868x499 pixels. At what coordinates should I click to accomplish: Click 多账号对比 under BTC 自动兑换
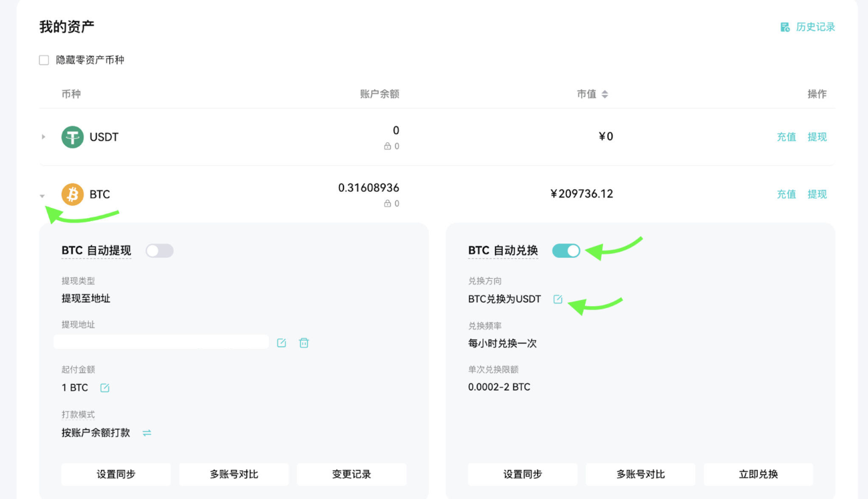pos(640,474)
